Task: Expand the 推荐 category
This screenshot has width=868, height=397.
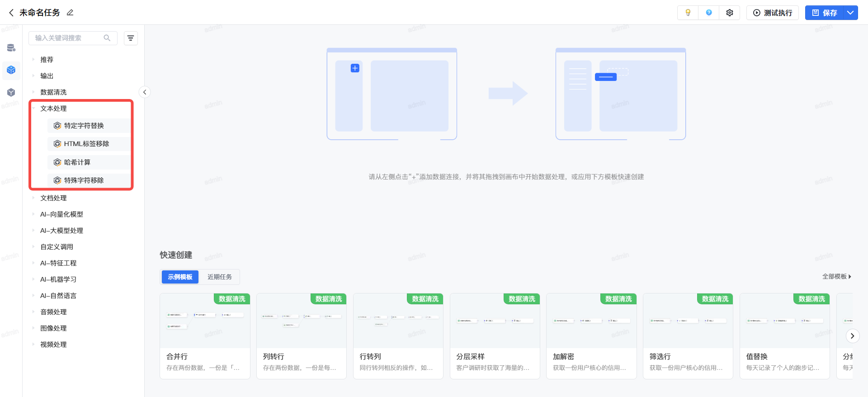Action: (33, 60)
